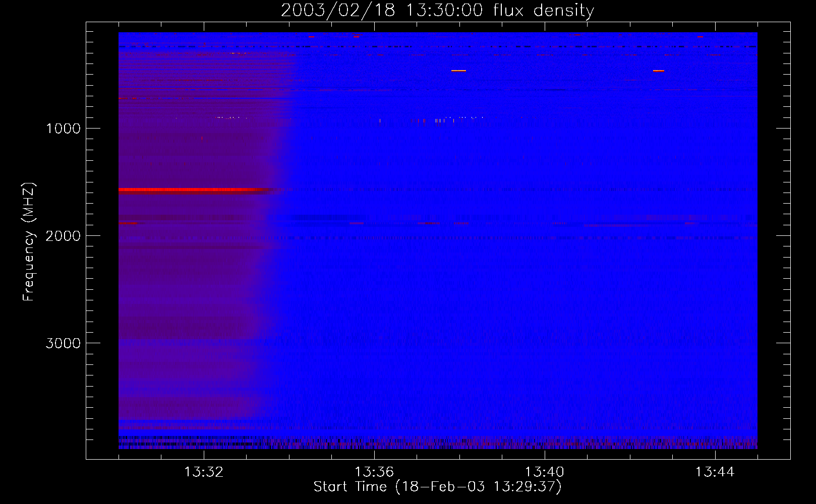Image resolution: width=816 pixels, height=504 pixels.
Task: Click the 13:44 time tick label
Action: pyautogui.click(x=715, y=472)
